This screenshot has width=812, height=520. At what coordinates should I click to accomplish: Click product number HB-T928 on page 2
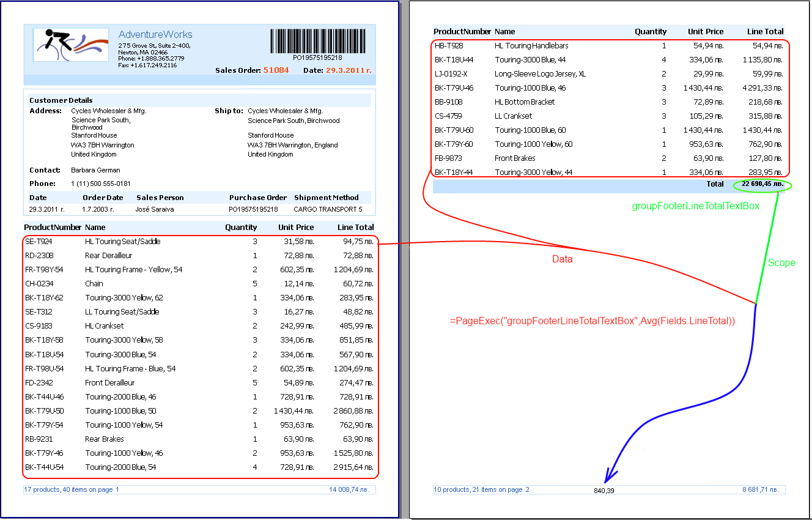[449, 46]
